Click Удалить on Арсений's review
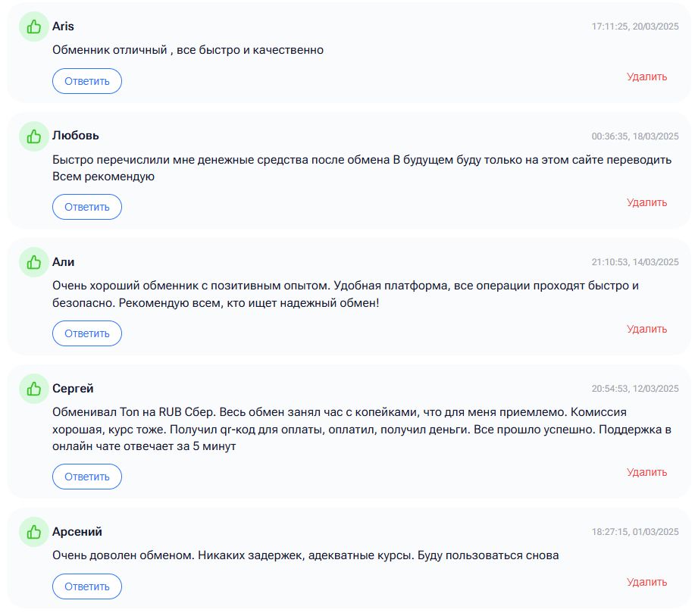 click(x=646, y=582)
